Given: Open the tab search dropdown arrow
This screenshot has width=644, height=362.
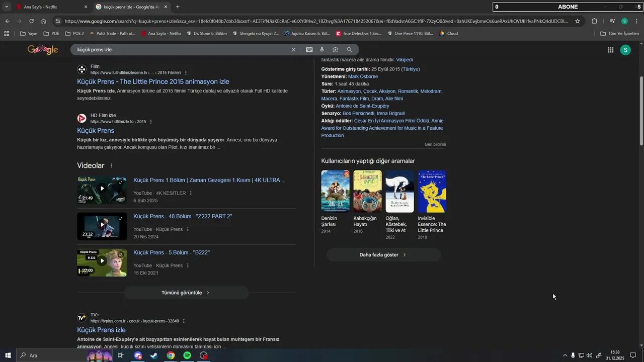Looking at the screenshot, I should click(7, 7).
